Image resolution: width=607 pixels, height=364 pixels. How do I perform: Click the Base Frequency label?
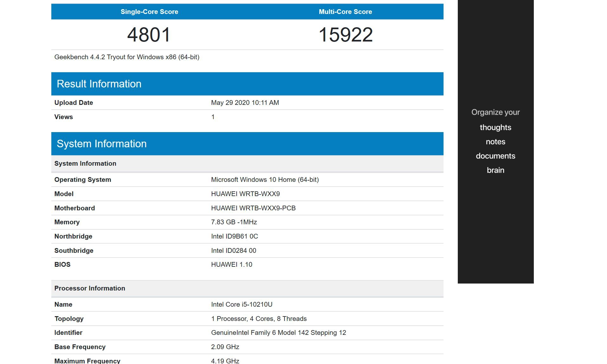(x=80, y=347)
